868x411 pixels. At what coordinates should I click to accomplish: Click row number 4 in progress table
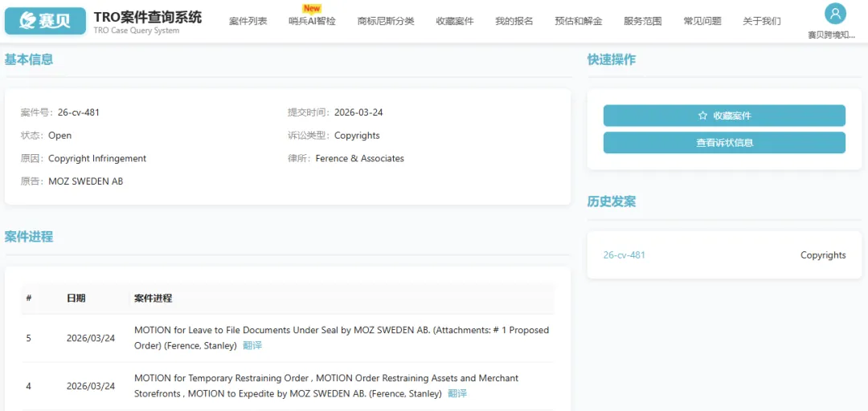29,386
